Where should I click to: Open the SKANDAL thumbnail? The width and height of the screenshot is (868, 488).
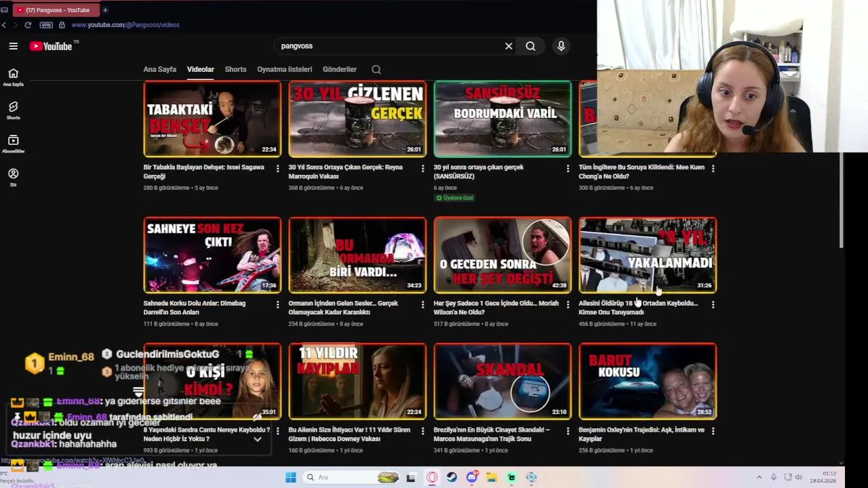click(502, 382)
